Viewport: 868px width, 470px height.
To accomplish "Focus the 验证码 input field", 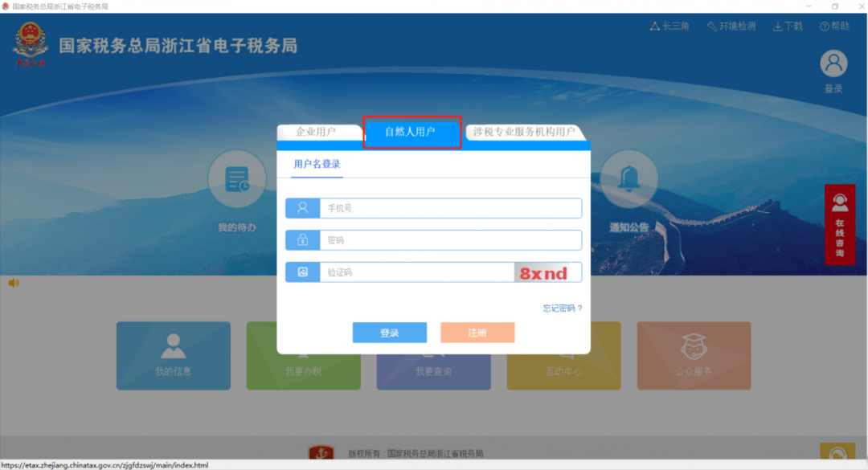I will tap(417, 272).
